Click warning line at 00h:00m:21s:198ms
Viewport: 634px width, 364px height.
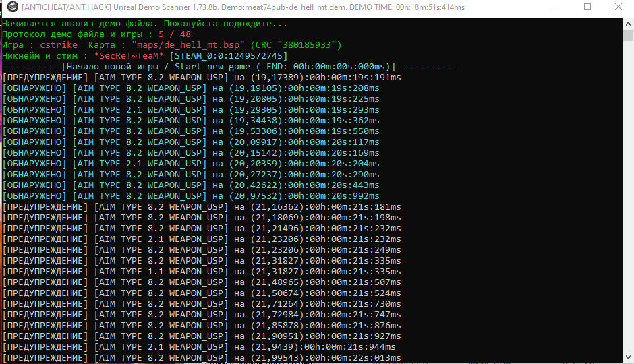[202, 217]
